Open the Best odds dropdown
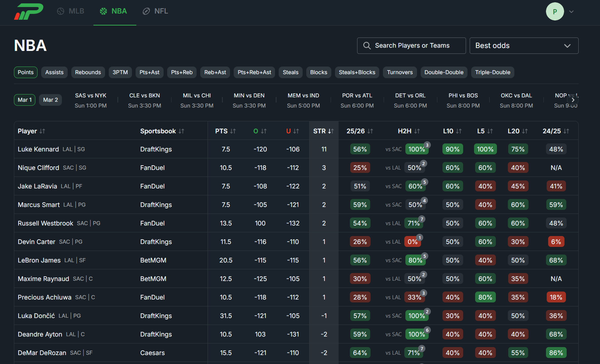This screenshot has height=364, width=600. tap(524, 45)
